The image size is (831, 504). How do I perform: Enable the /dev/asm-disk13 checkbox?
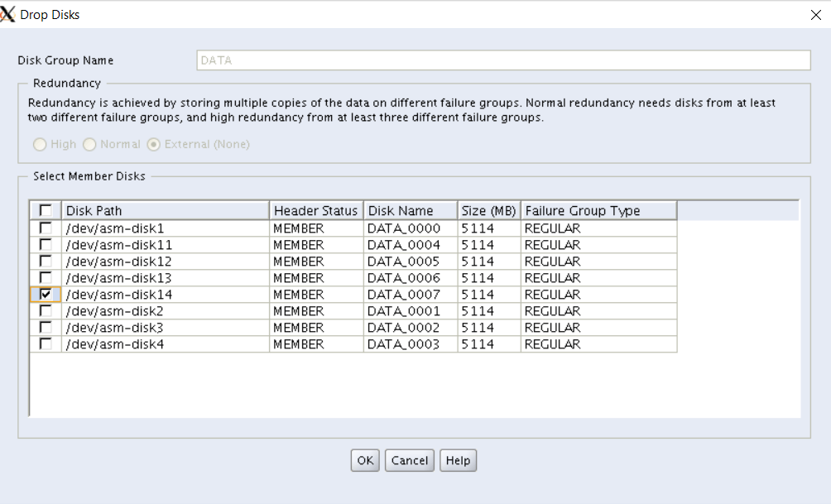click(x=46, y=277)
